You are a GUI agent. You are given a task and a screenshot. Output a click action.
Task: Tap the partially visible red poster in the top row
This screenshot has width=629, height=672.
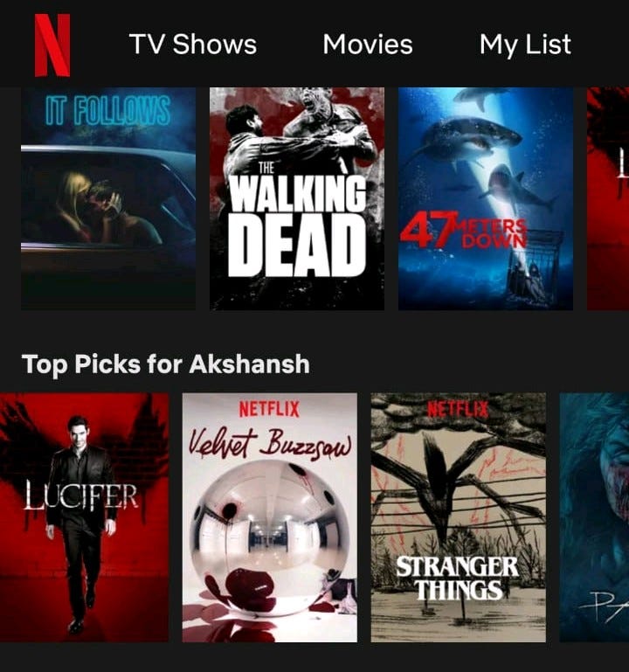(x=608, y=198)
